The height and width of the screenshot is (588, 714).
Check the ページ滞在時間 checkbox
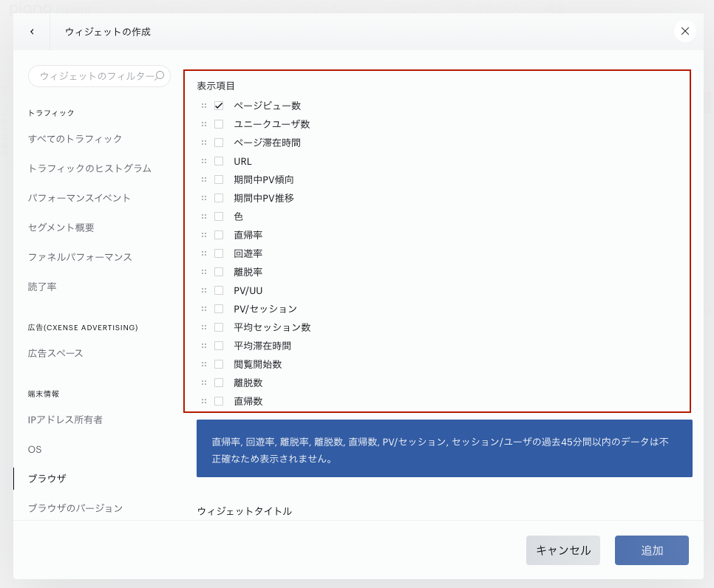[219, 143]
